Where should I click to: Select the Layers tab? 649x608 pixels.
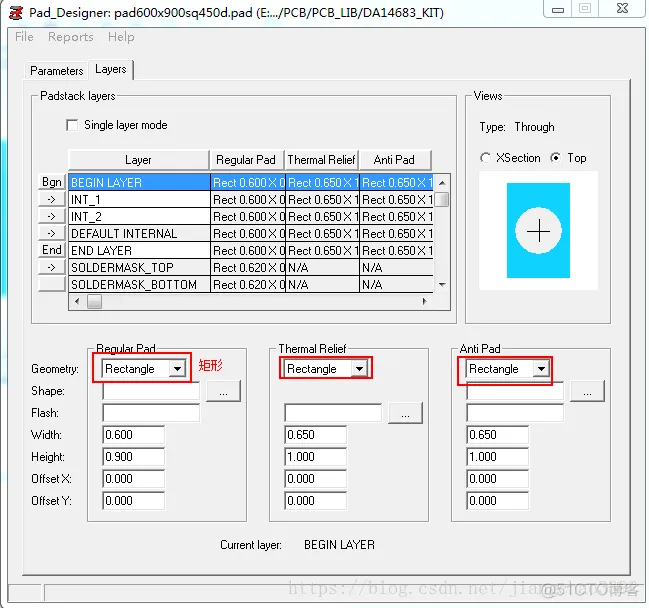click(111, 69)
